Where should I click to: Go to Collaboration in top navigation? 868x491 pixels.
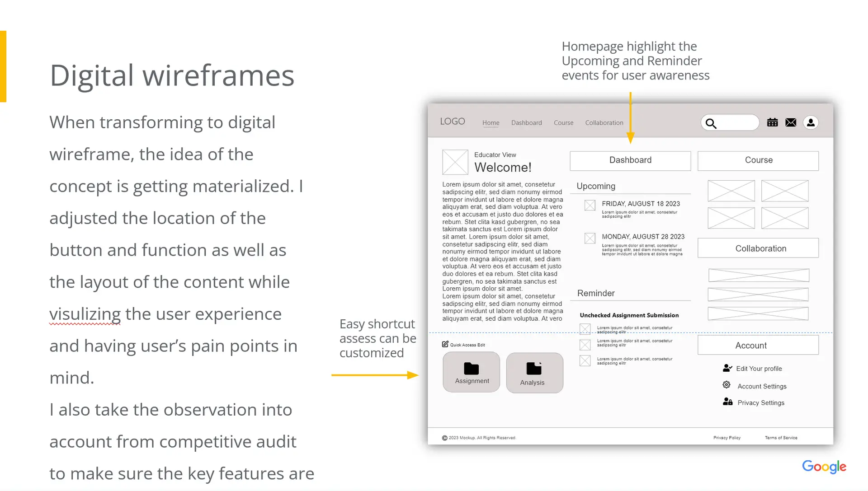click(604, 123)
